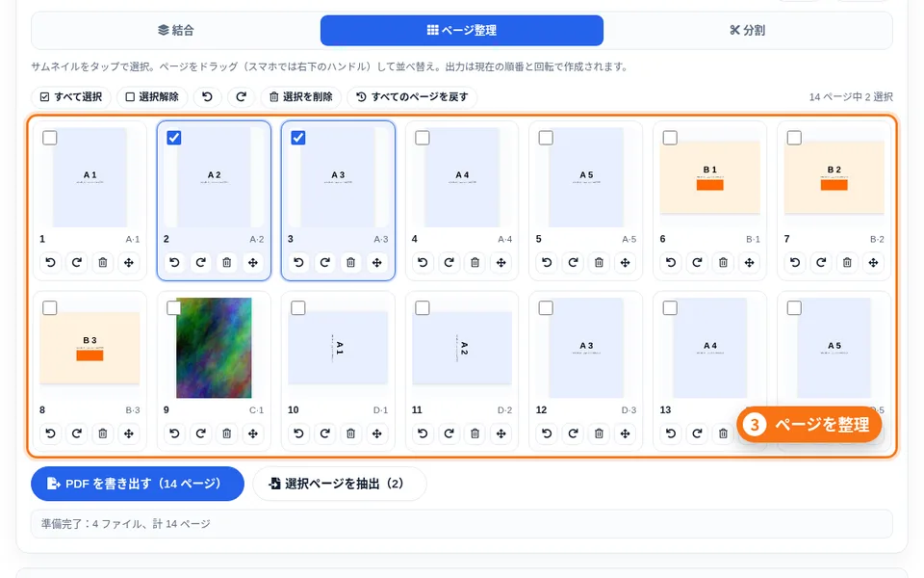The height and width of the screenshot is (578, 924).
Task: Click the move handle on page 4
Action: point(500,262)
